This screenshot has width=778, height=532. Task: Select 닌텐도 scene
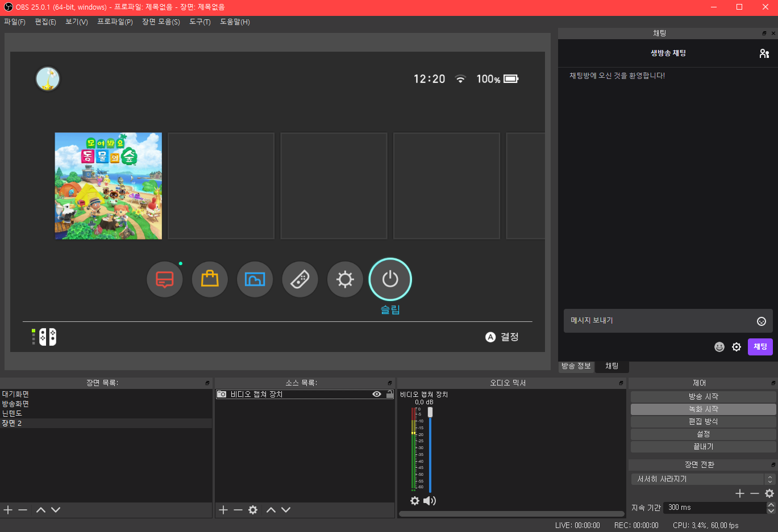click(12, 413)
